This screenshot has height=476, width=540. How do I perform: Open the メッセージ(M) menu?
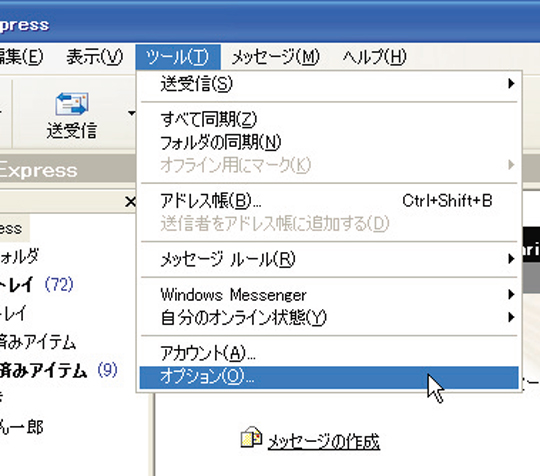[276, 57]
